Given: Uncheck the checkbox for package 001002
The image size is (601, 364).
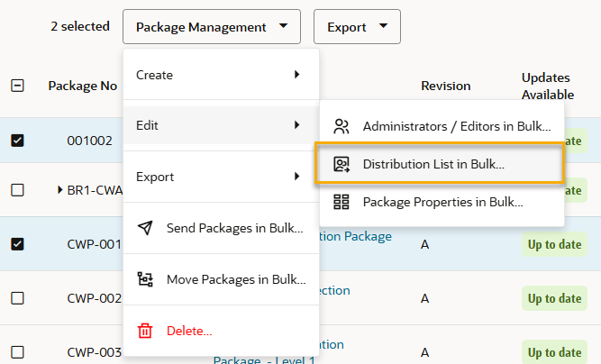Looking at the screenshot, I should [17, 141].
